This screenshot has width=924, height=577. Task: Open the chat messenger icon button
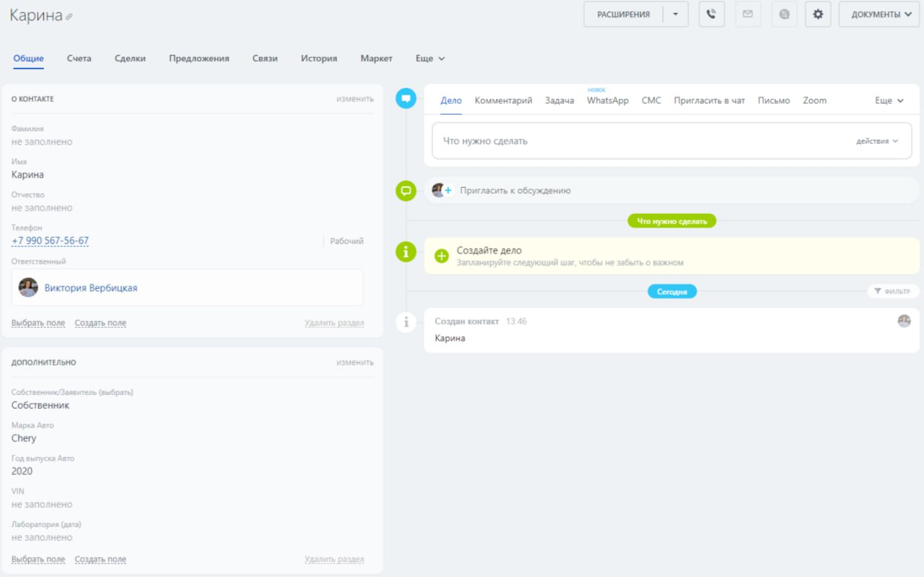[784, 14]
